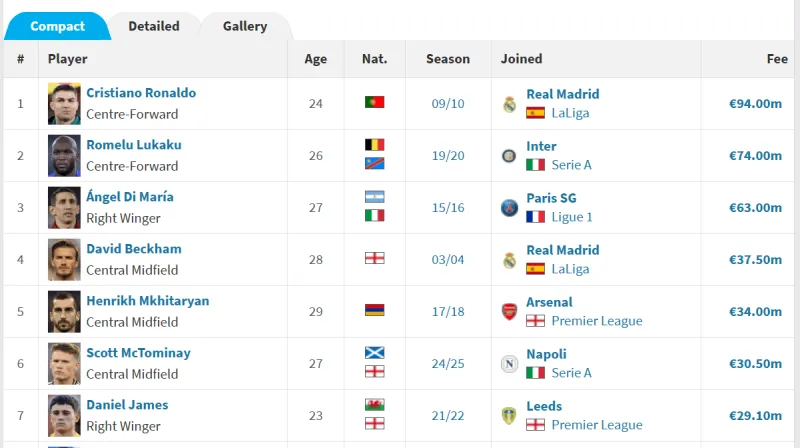Screen dimensions: 800x448
Task: Click the Arsenal club crest icon
Action: (509, 311)
